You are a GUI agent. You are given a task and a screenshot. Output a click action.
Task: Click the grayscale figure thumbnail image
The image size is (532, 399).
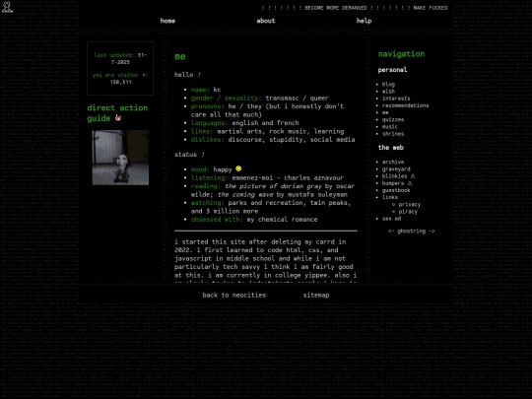(120, 158)
